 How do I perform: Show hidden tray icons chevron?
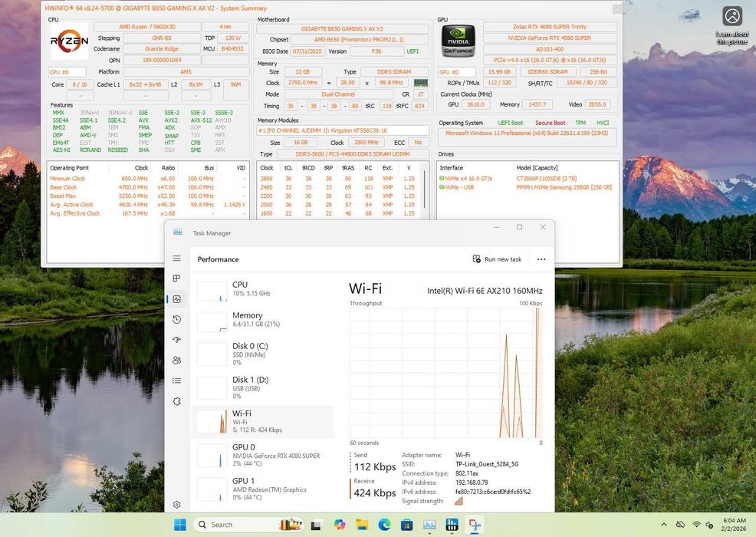tap(664, 525)
